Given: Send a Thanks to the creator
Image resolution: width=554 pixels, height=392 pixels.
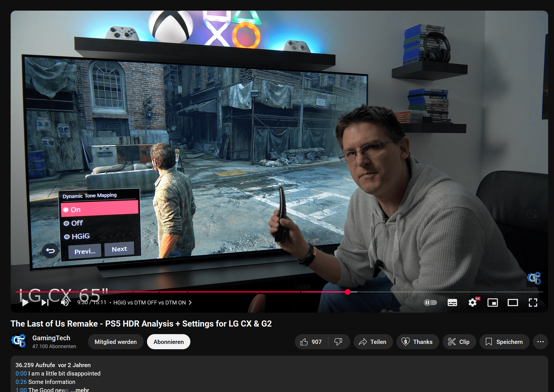Looking at the screenshot, I should coord(417,342).
